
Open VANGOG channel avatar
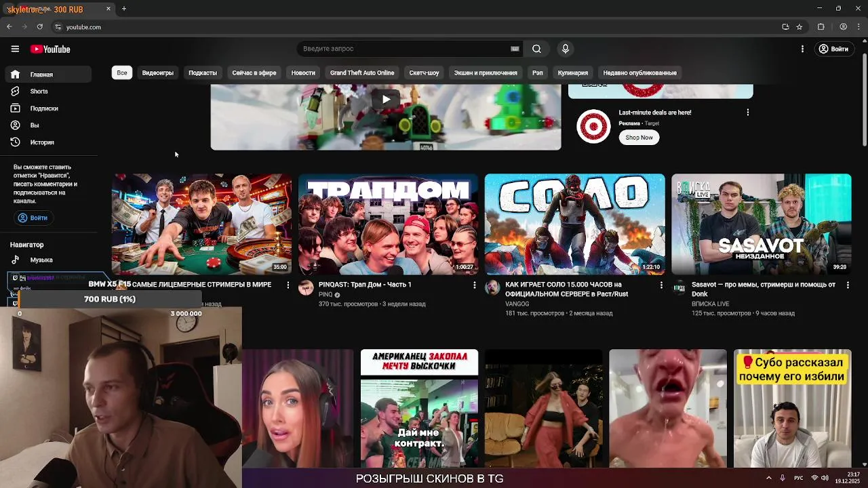492,287
